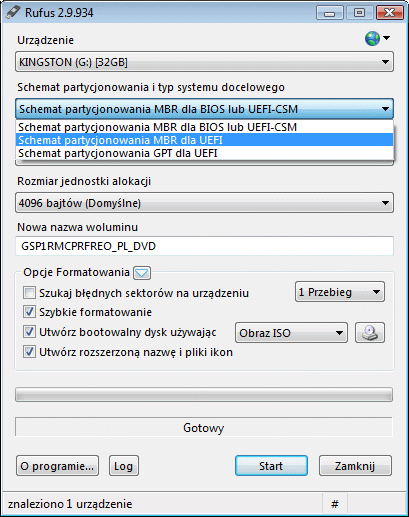The width and height of the screenshot is (409, 517).
Task: Toggle advanced options arrow beside Opcje Formatowania
Action: point(142,273)
